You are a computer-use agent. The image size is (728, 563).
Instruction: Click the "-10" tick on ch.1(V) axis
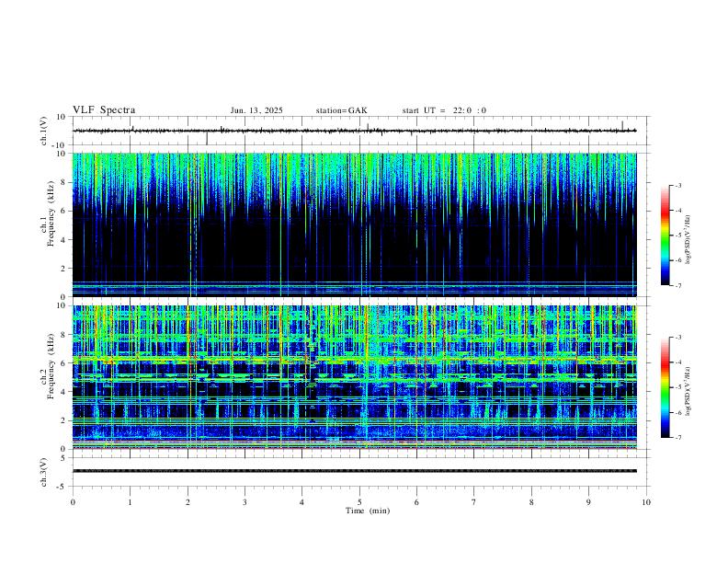click(60, 145)
